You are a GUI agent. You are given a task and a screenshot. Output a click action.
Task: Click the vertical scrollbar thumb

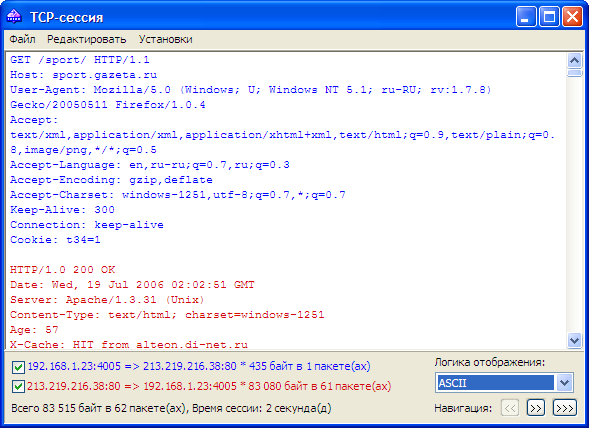coord(574,73)
